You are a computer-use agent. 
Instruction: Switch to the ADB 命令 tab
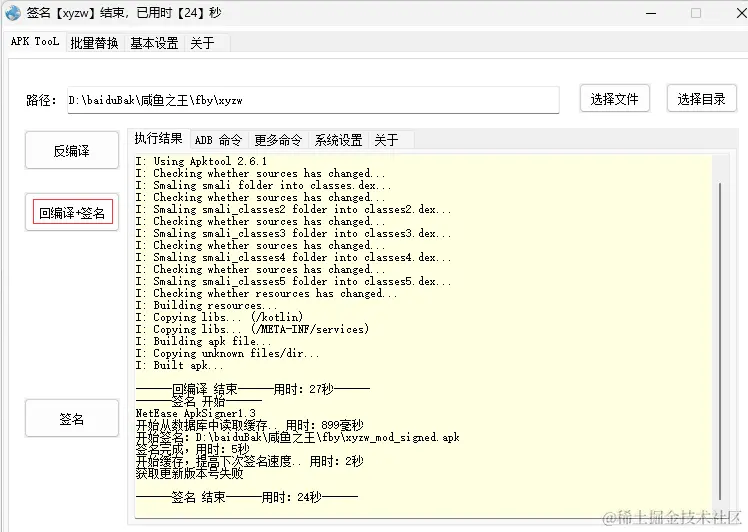[x=218, y=140]
